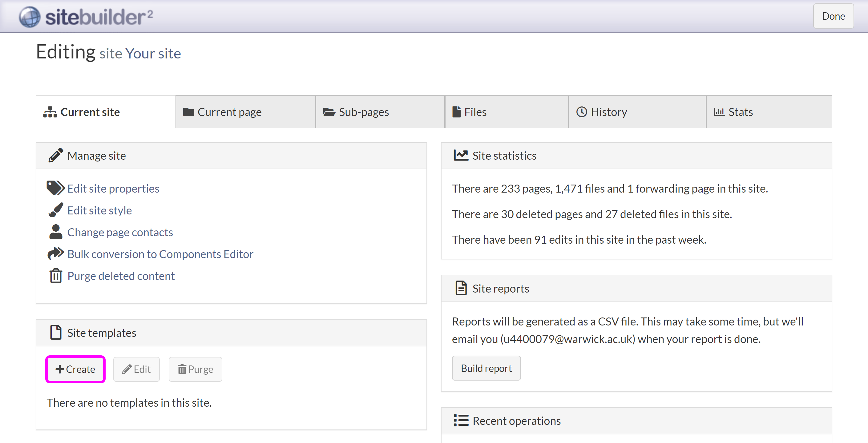The height and width of the screenshot is (443, 868).
Task: Click the tags icon beside Edit site properties
Action: (x=55, y=188)
